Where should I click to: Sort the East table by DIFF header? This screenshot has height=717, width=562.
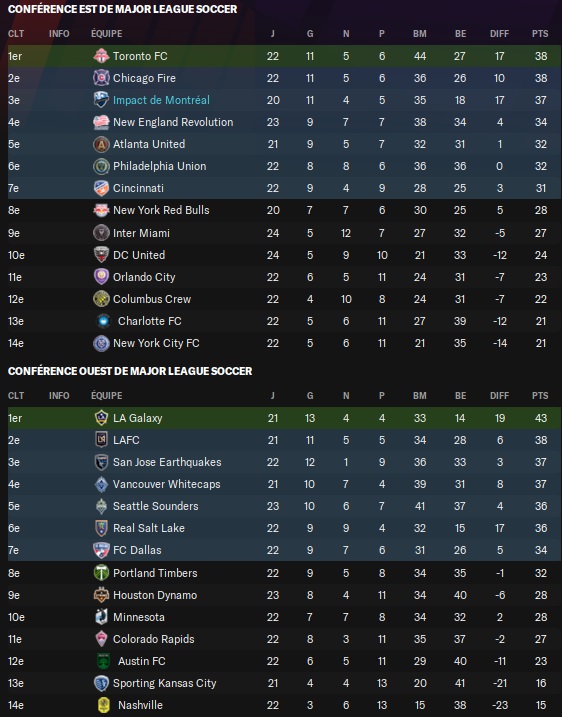499,34
